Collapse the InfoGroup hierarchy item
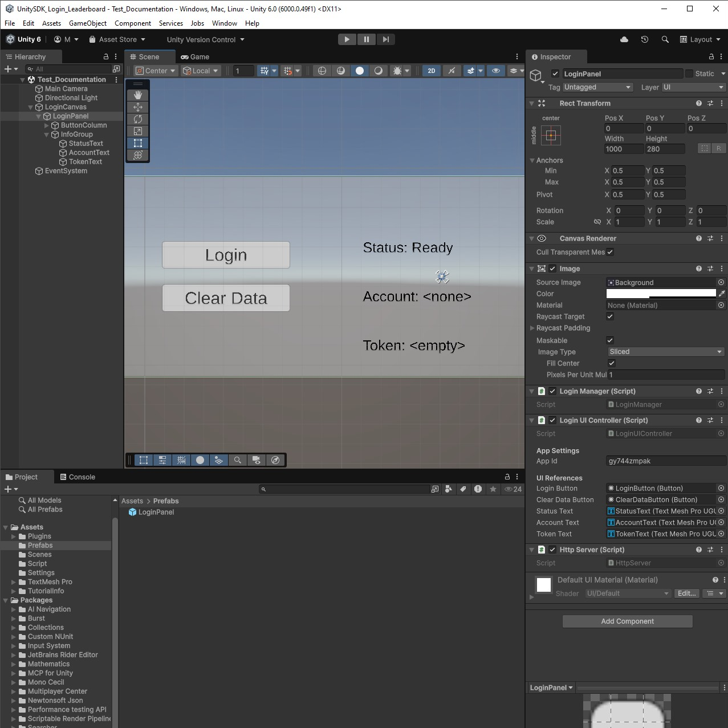 pos(47,135)
